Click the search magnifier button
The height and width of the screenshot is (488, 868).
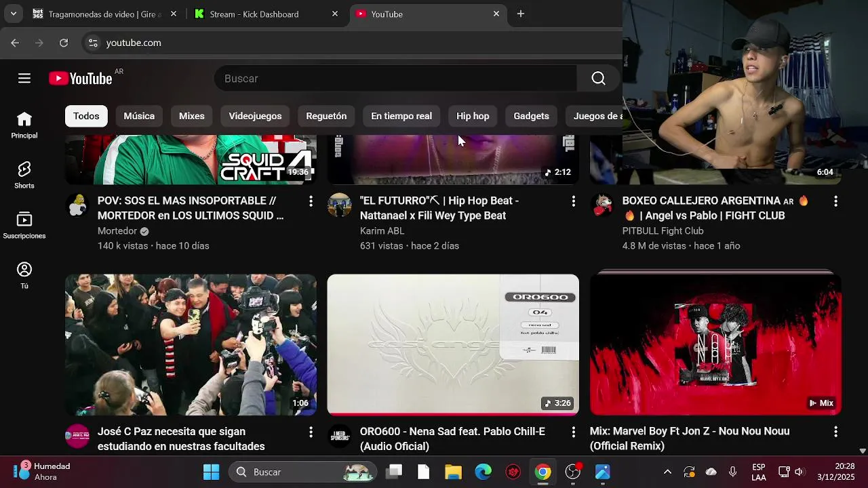pos(598,79)
